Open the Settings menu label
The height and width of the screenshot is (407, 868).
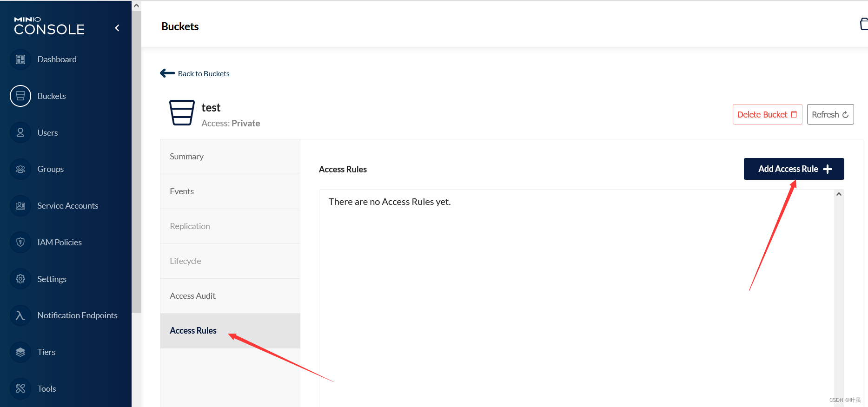[x=52, y=279]
